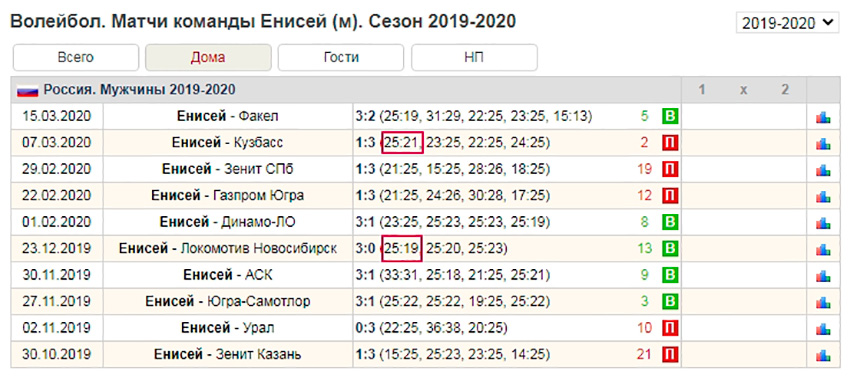This screenshot has height=381, width=850.
Task: Open stats chart icon for Зенит Казань match
Action: point(823,355)
